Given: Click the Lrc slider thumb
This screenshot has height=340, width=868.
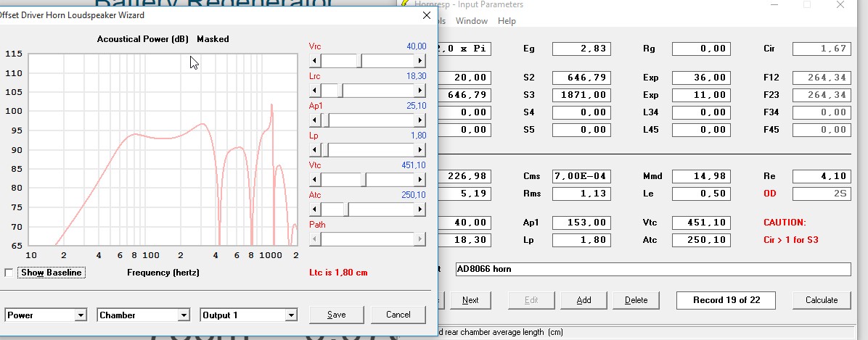Looking at the screenshot, I should (340, 91).
